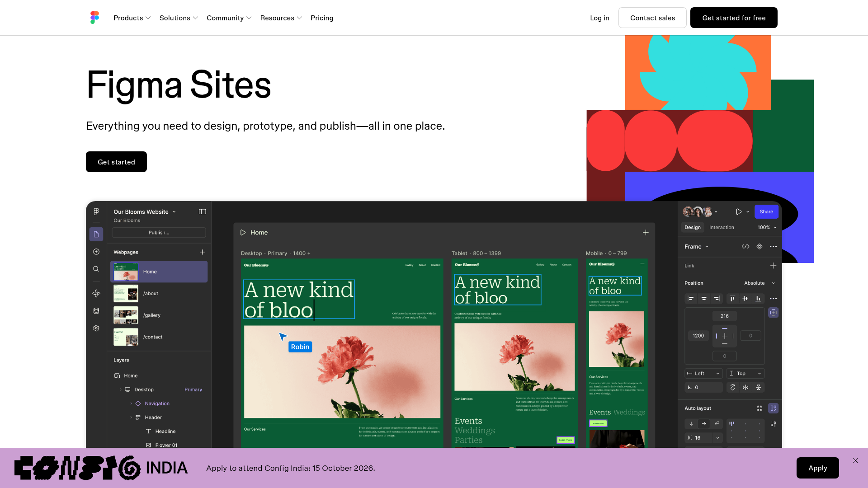Click the align bottom icon
This screenshot has width=868, height=488.
tap(758, 298)
